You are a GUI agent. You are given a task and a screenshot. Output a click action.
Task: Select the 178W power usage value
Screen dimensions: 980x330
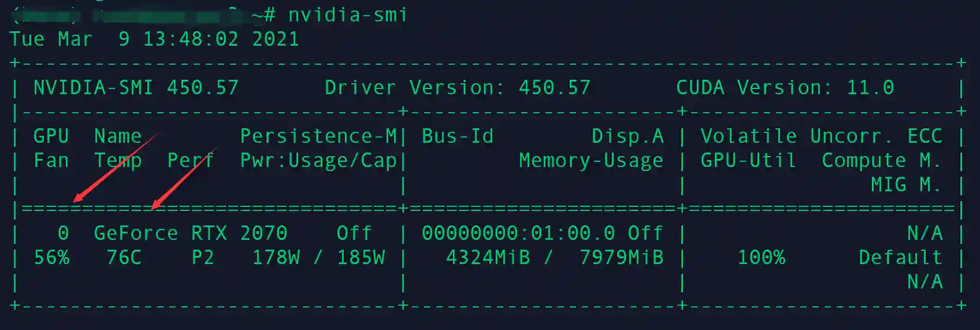point(276,258)
